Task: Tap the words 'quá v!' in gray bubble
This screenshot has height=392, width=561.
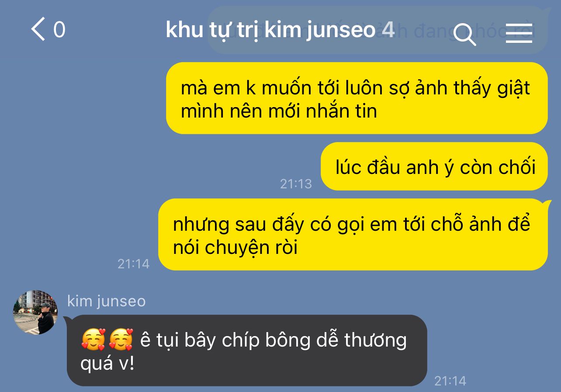Action: tap(107, 364)
